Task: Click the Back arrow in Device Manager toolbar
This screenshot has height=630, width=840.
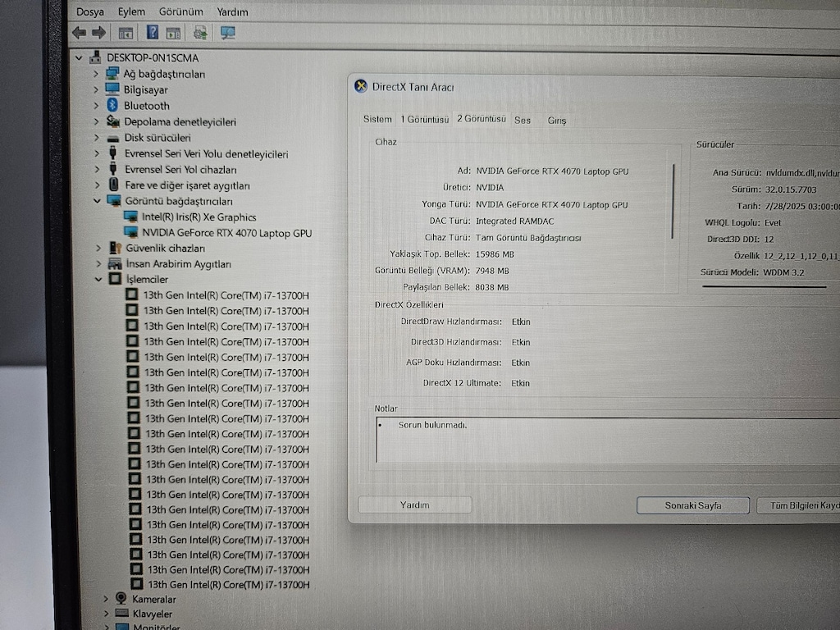Action: [80, 33]
